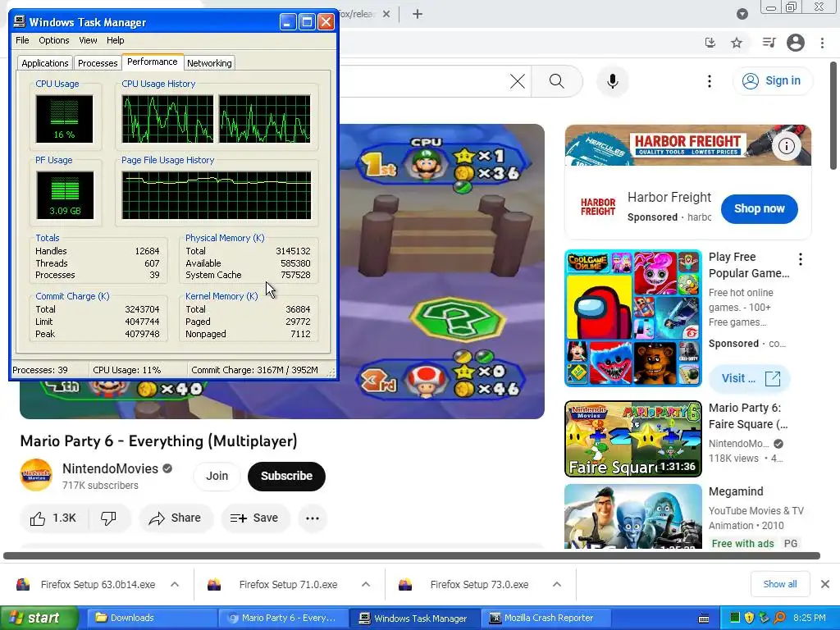Open the File menu in Task Manager
Viewport: 840px width, 630px height.
[x=22, y=40]
